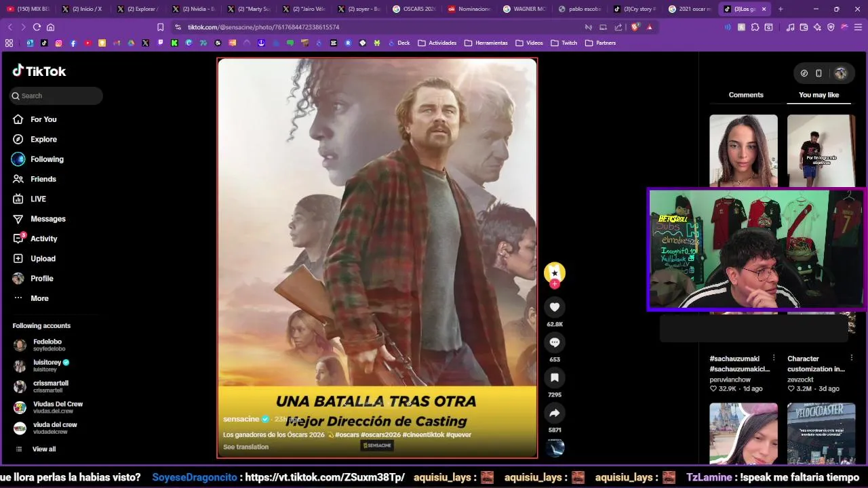Open the Partners bookmarks folder
The image size is (868, 488).
600,43
